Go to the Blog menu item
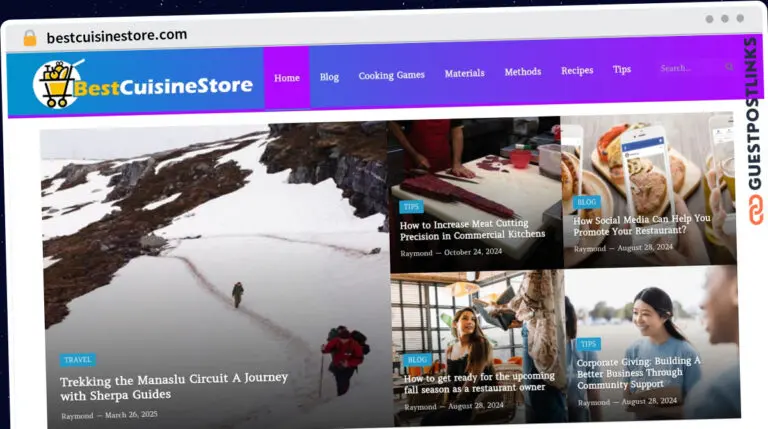The width and height of the screenshot is (768, 429). (329, 76)
